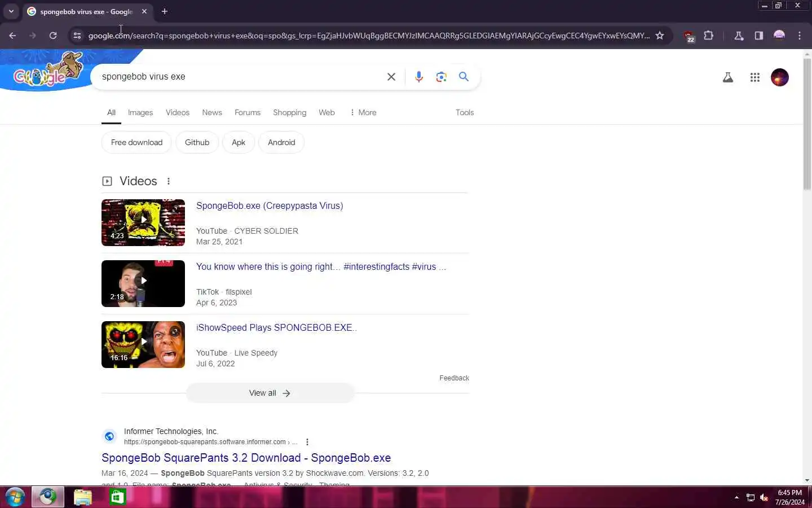Screen dimensions: 812x508
Task: Open the Windows Start button
Action: 15,497
